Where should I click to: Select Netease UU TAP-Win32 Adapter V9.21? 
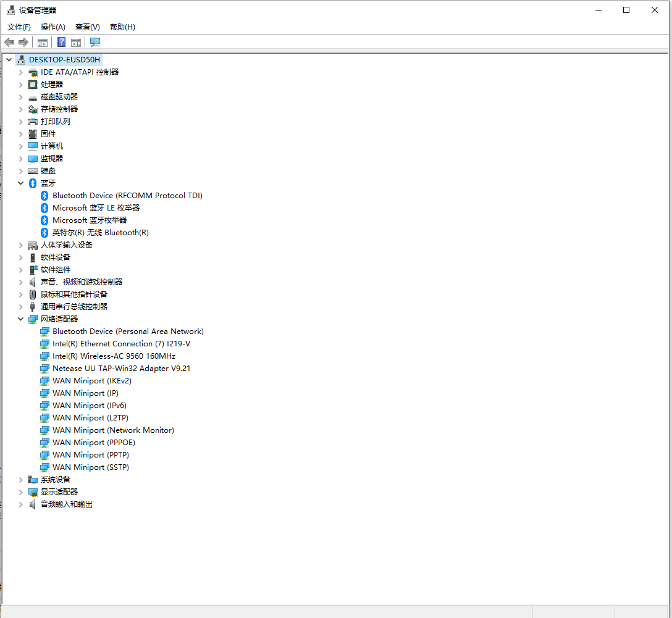[x=121, y=369]
